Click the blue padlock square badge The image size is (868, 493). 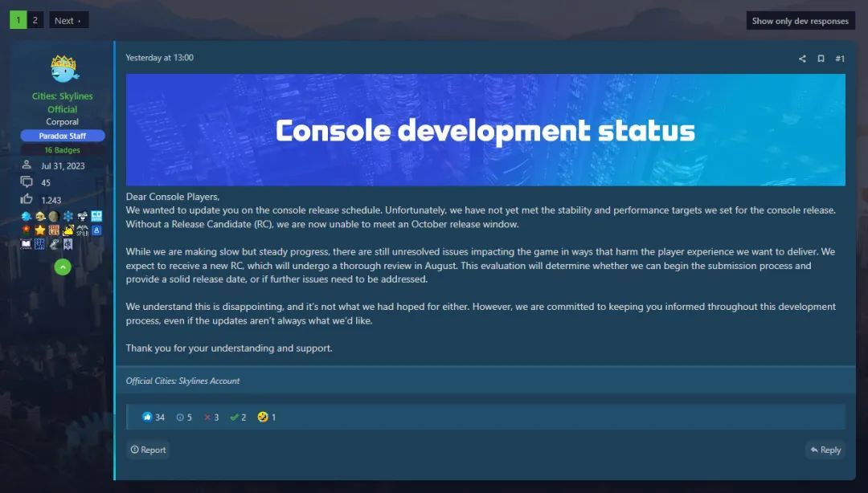pyautogui.click(x=96, y=230)
